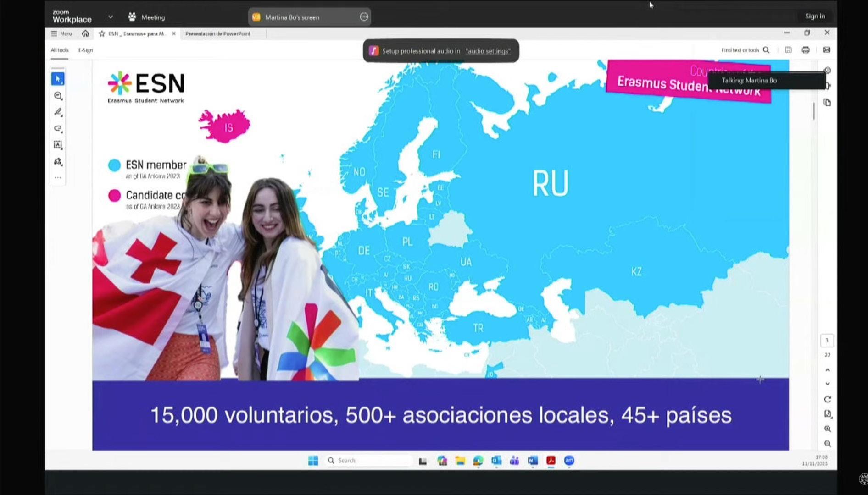Screen dimensions: 868x495
Task: Click the vertical scrollbar of the document
Action: pyautogui.click(x=814, y=111)
